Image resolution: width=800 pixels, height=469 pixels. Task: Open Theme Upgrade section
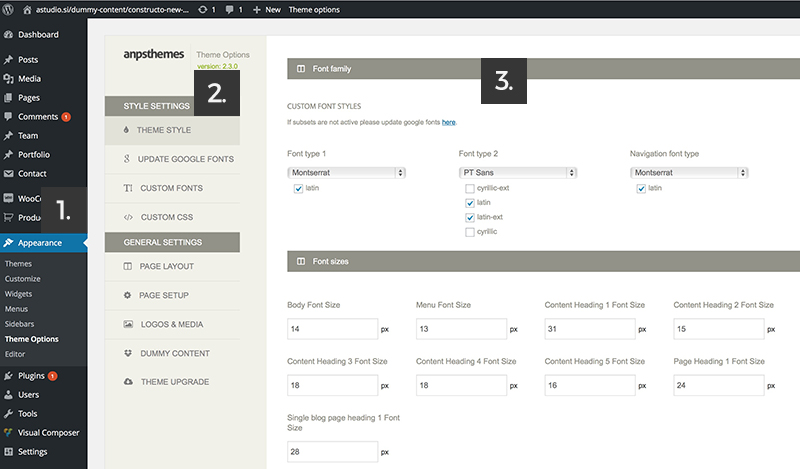(x=172, y=382)
